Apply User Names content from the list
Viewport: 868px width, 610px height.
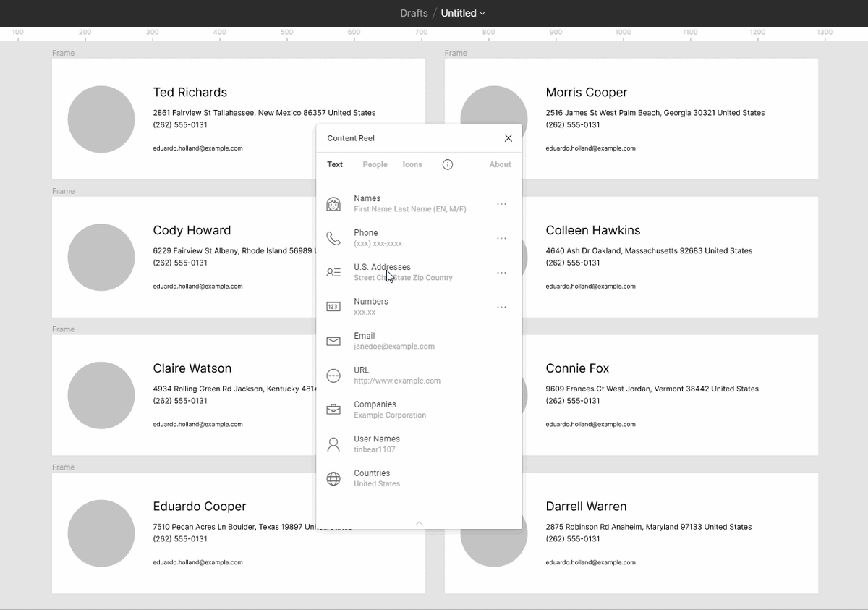click(419, 444)
